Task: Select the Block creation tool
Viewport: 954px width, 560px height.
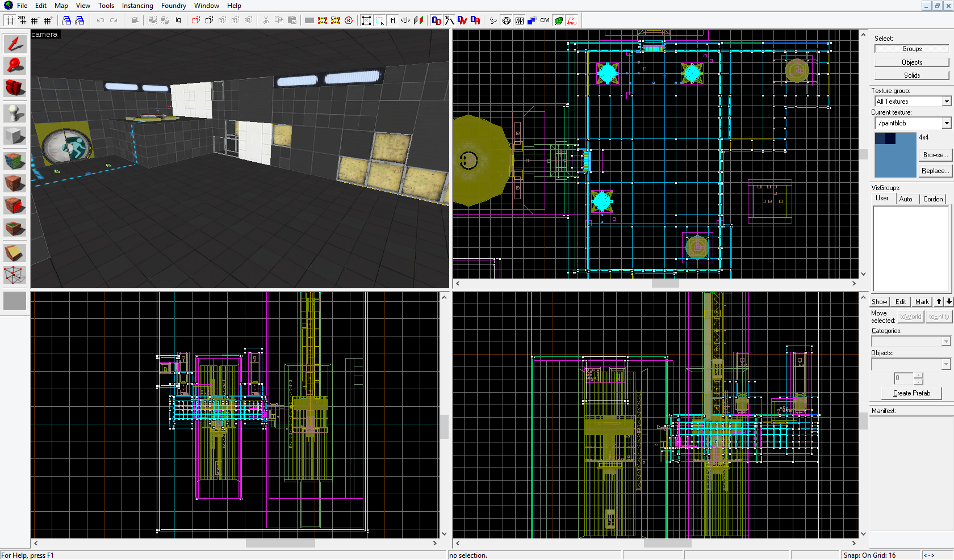Action: click(x=15, y=136)
